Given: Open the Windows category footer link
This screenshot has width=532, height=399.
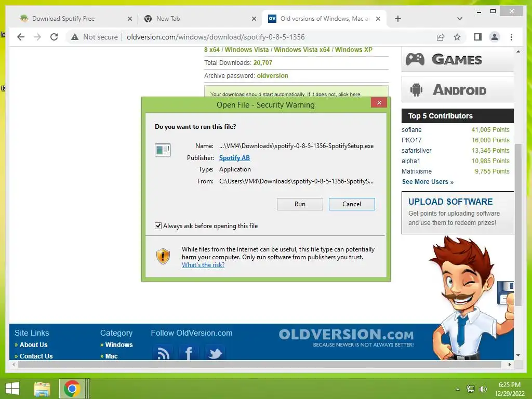Looking at the screenshot, I should pos(119,345).
